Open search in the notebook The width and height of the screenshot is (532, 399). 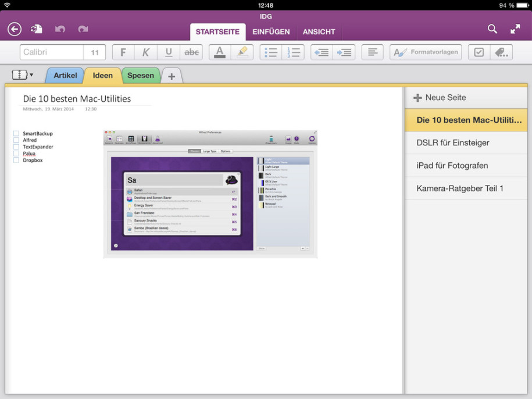tap(492, 28)
